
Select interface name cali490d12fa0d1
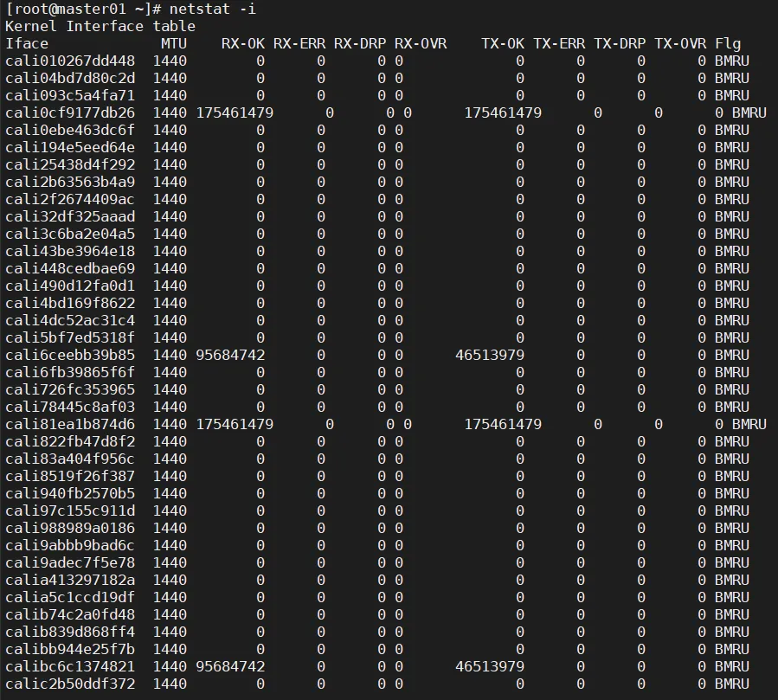(70, 286)
